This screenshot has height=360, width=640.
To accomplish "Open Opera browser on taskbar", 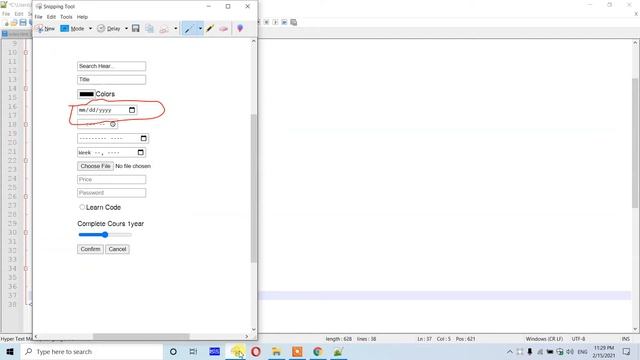I will click(256, 351).
